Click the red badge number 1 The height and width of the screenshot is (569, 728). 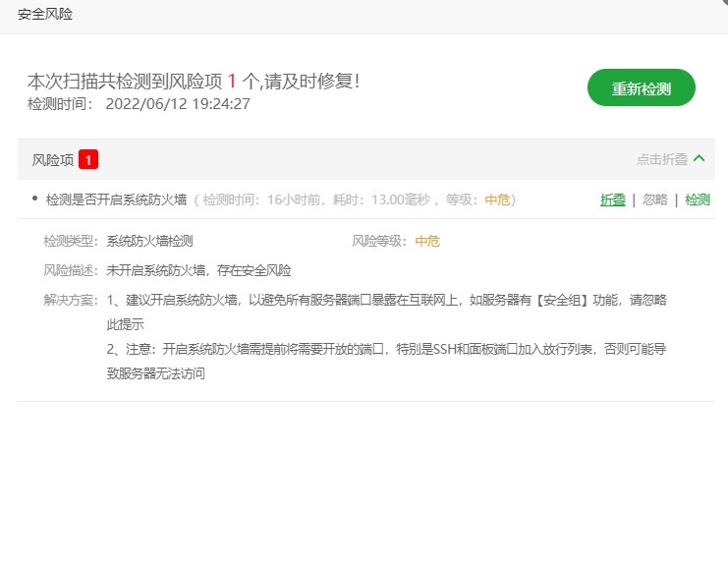click(88, 160)
